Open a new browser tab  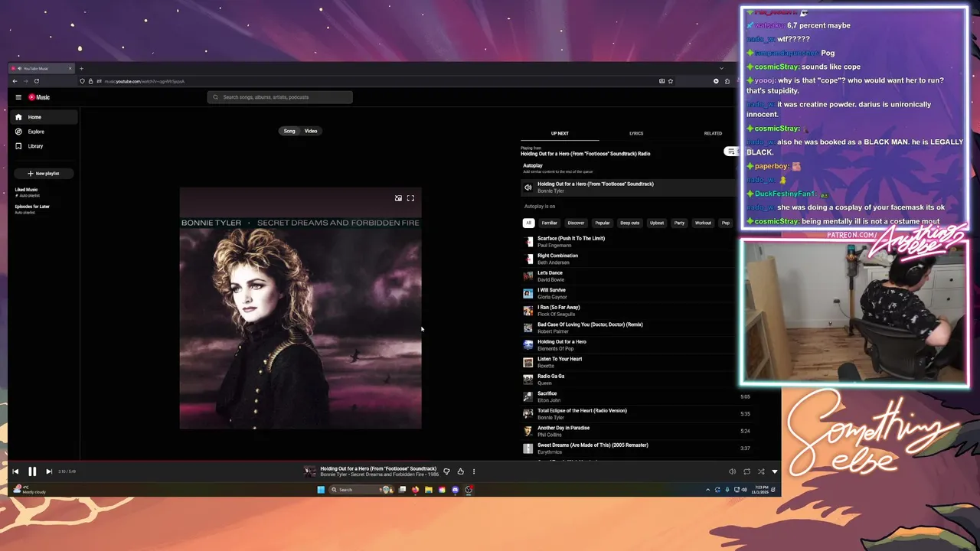81,69
